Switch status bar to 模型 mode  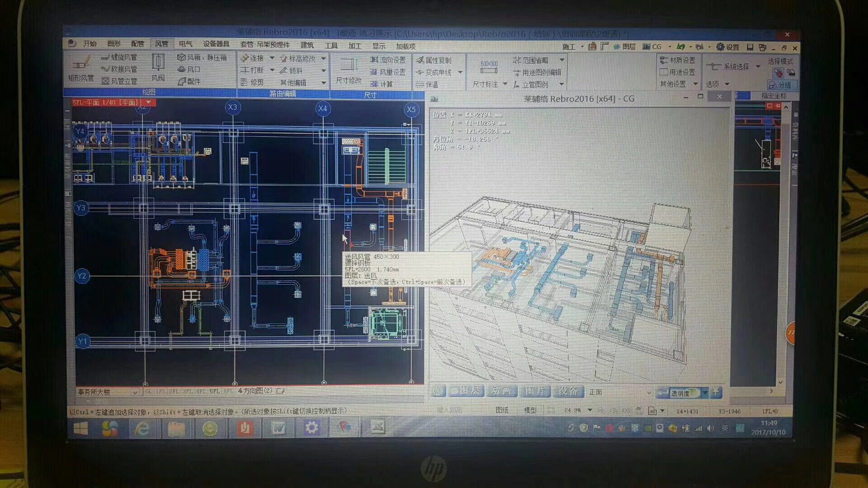click(x=530, y=410)
